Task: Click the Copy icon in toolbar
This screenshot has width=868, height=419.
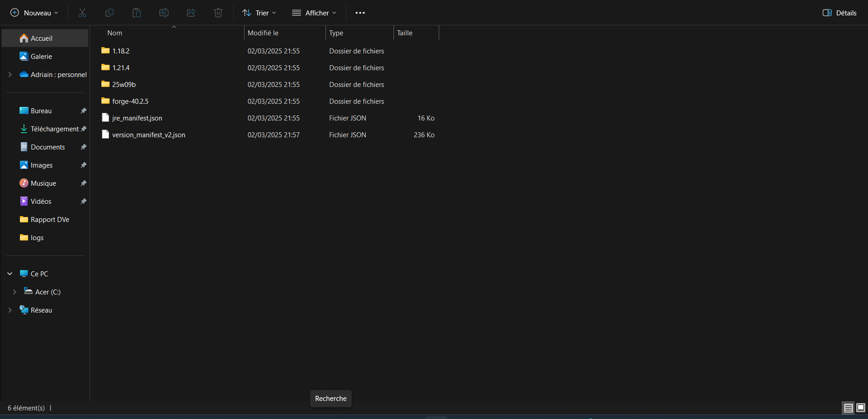Action: pyautogui.click(x=110, y=13)
